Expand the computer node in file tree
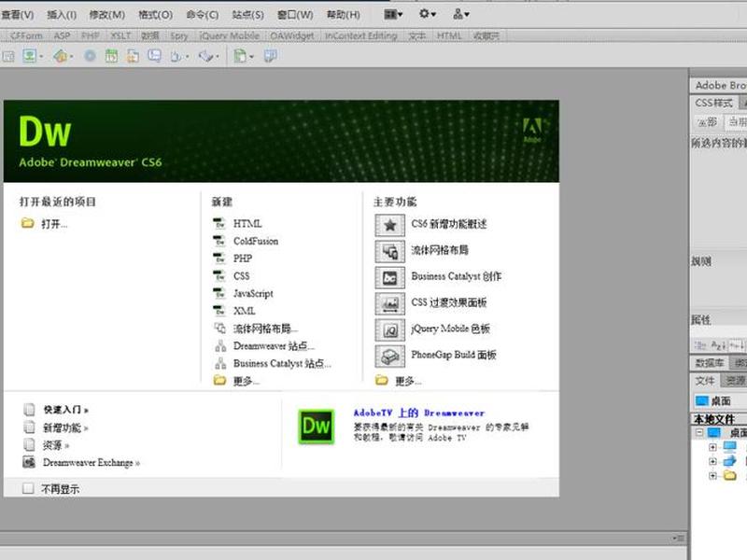This screenshot has height=560, width=747. click(x=712, y=447)
